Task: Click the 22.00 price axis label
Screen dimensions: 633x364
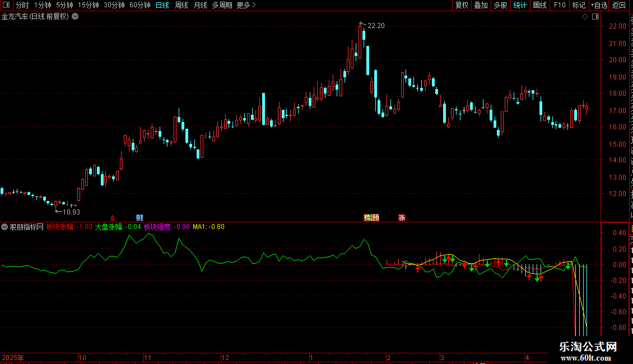Action: (617, 26)
